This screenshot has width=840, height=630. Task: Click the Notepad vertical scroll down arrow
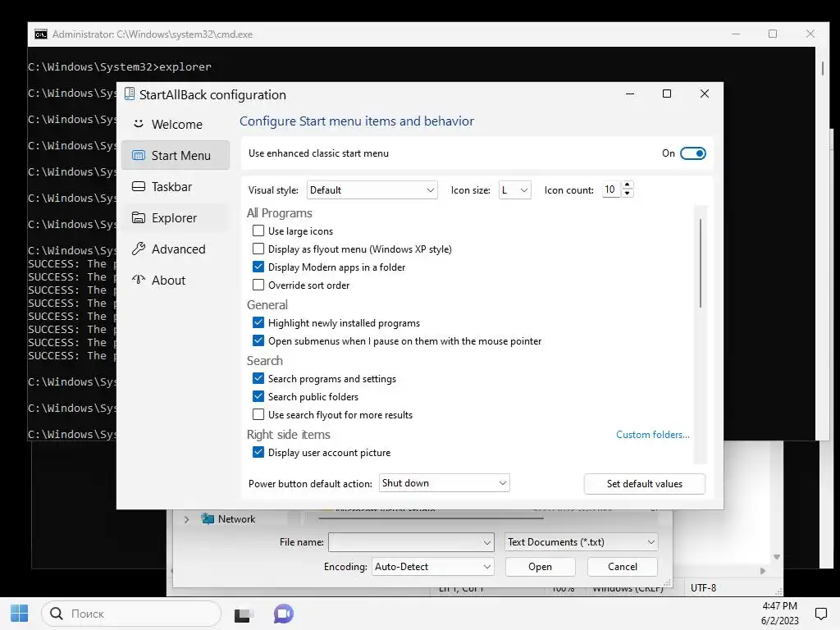[777, 557]
